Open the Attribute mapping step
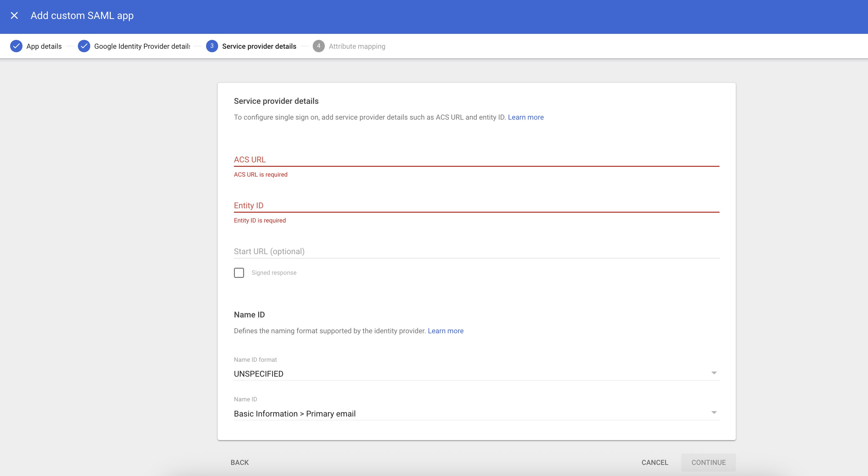The image size is (868, 476). pos(357,46)
